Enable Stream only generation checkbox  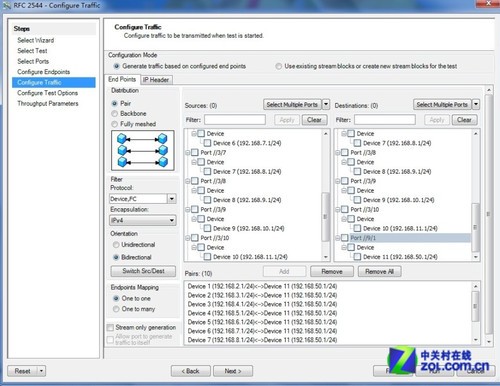[110, 328]
